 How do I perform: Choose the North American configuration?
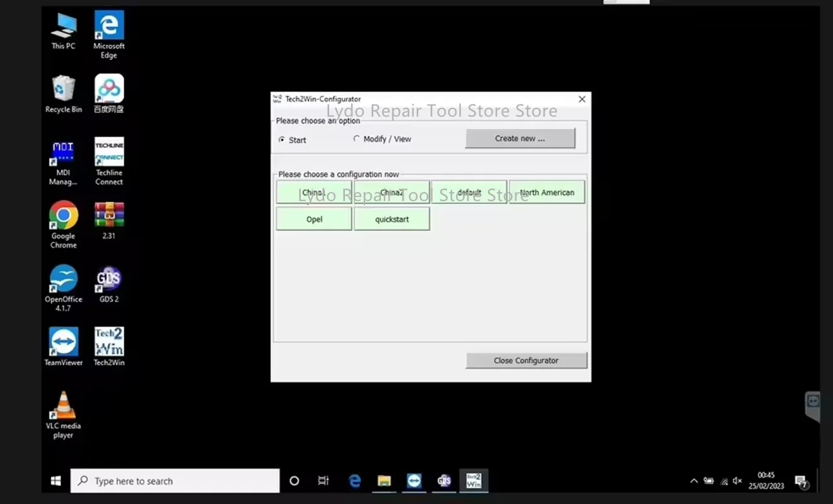tap(547, 192)
